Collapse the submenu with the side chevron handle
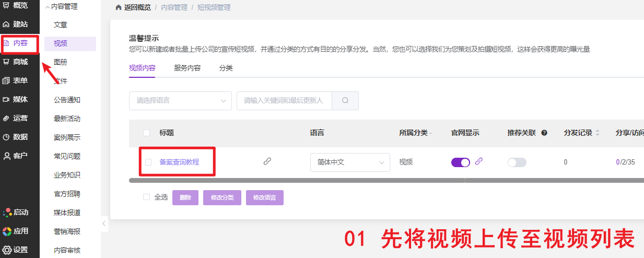 pos(104,224)
